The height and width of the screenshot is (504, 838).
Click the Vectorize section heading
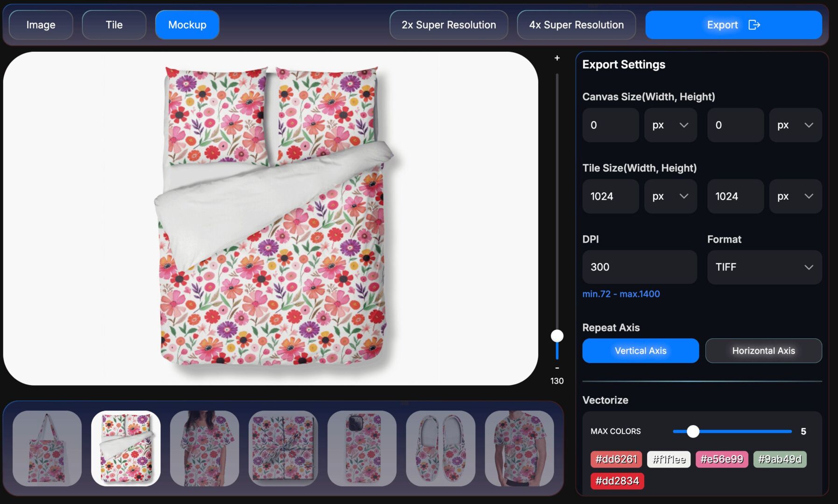(x=605, y=400)
